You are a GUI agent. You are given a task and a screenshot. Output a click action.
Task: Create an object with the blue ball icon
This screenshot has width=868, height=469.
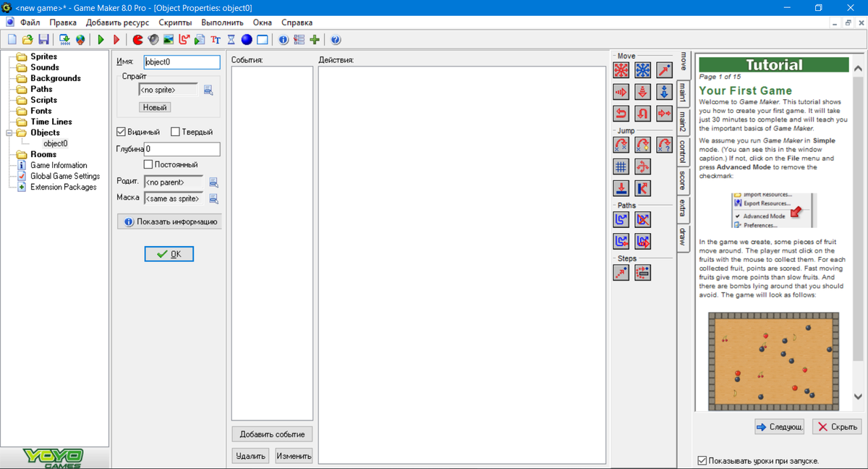coord(247,39)
